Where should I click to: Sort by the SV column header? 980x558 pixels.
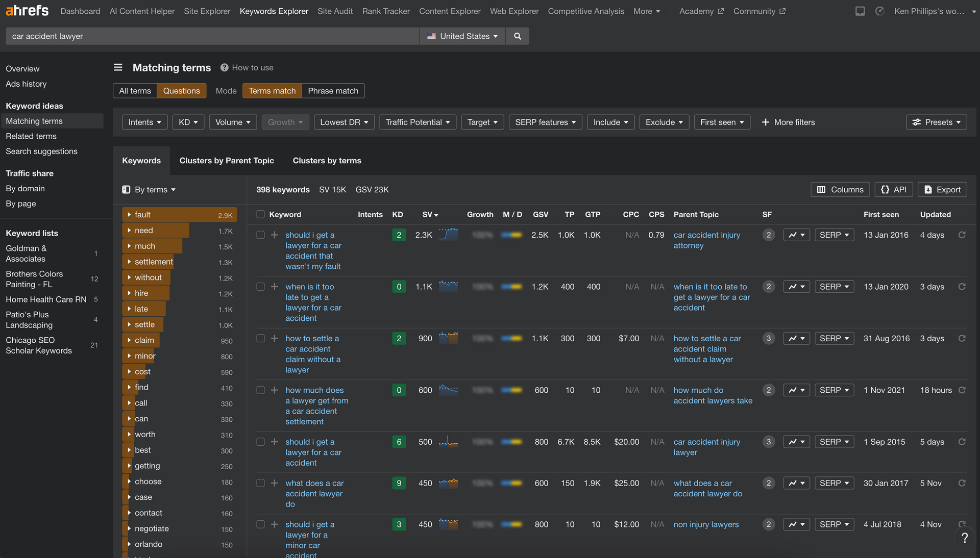click(430, 215)
